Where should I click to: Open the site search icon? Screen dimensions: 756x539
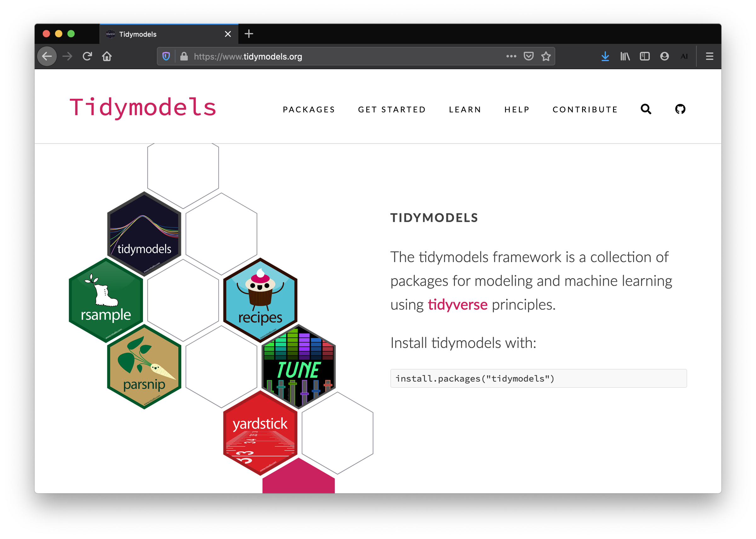tap(645, 109)
